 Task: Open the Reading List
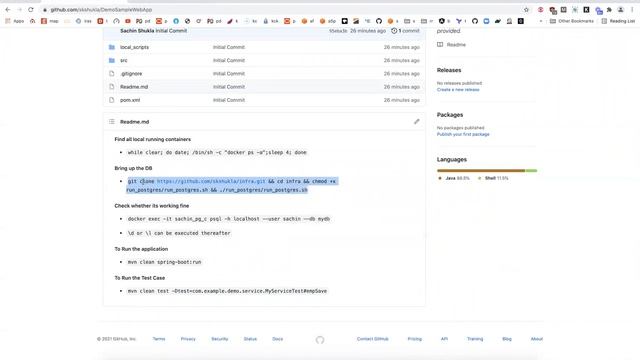point(618,21)
